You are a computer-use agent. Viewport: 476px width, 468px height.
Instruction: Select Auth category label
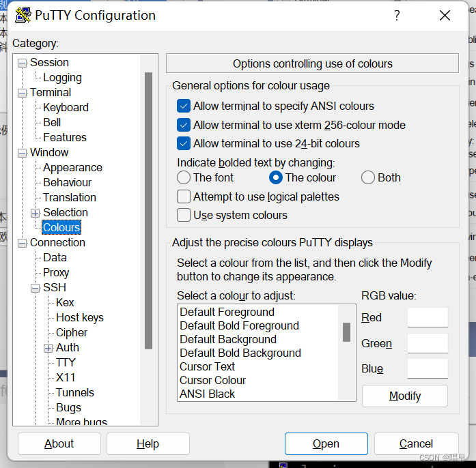[x=68, y=347]
